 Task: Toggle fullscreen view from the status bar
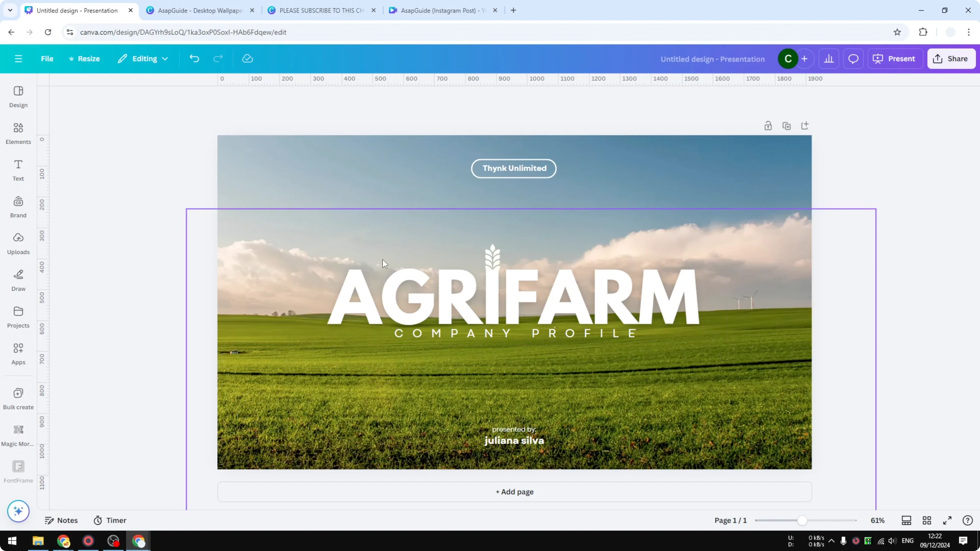pos(947,520)
